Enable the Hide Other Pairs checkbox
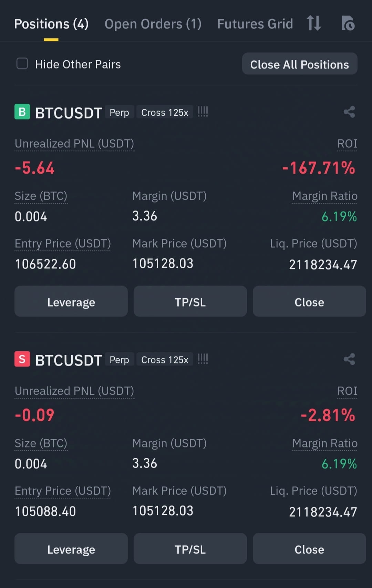 [22, 64]
